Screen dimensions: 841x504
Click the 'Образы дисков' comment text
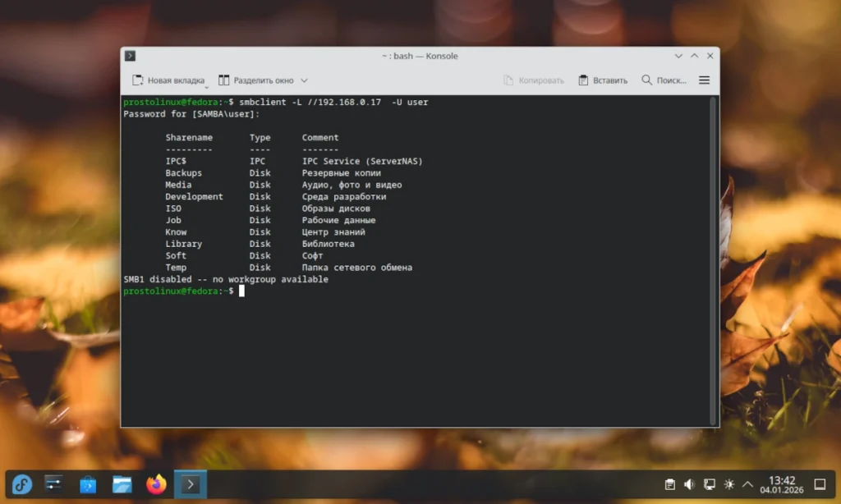336,208
